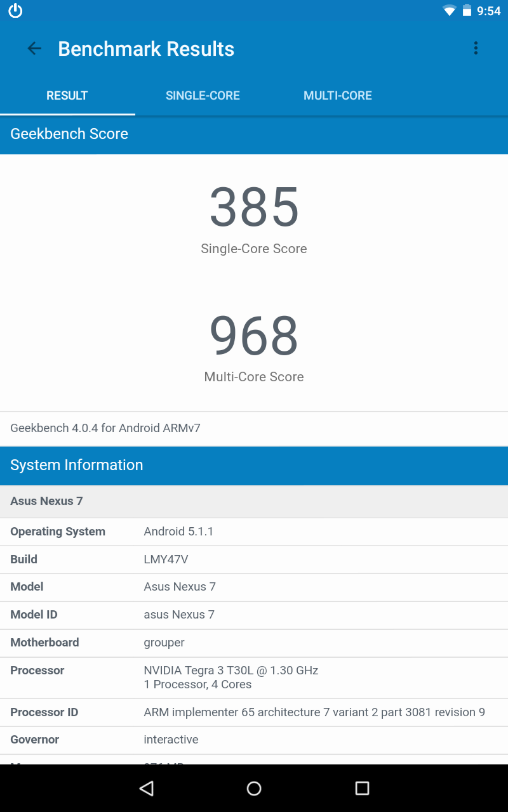Tap the System Information section header

coord(254,465)
